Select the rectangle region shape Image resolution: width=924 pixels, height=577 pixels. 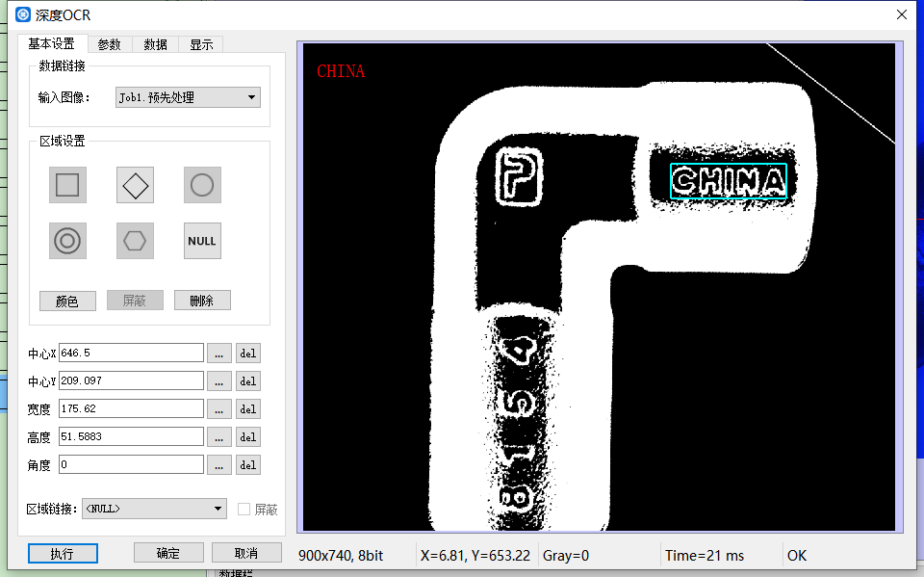point(67,185)
